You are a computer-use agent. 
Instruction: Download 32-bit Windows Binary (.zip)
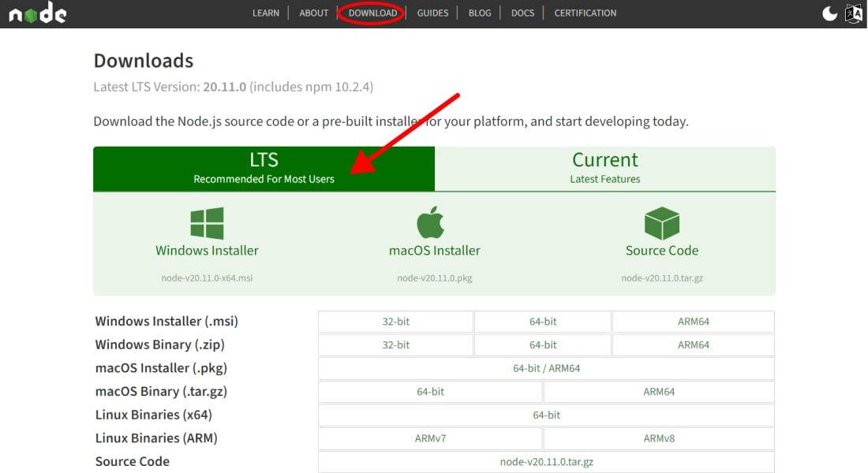[396, 345]
